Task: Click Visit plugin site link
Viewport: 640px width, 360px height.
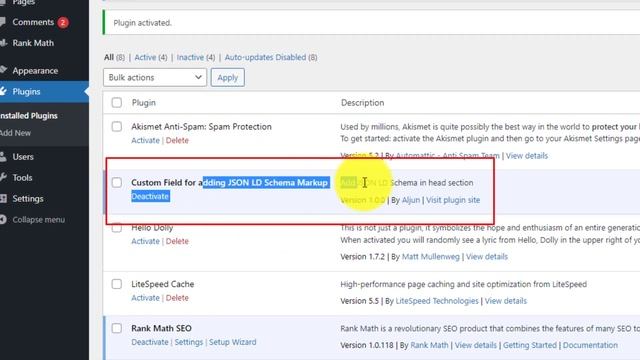Action: (453, 200)
